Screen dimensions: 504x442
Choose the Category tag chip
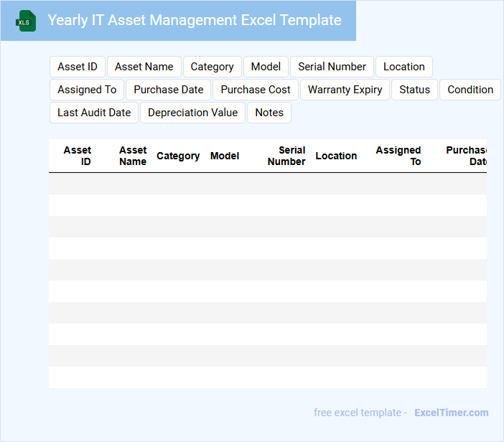(212, 67)
